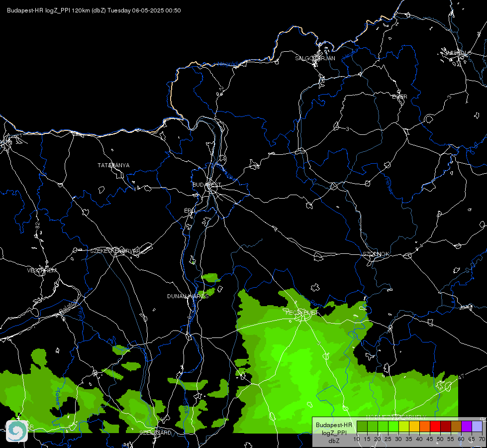Click the TATABANYA city label
487x448 pixels.
pyautogui.click(x=113, y=165)
